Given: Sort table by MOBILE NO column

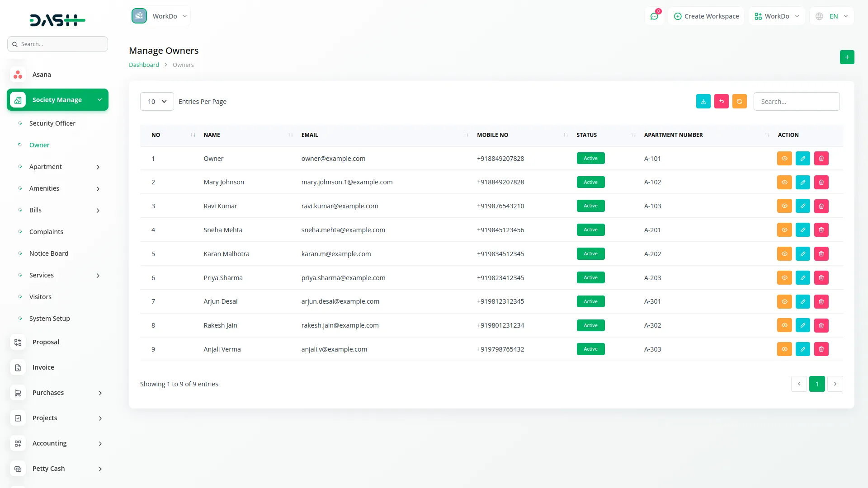Looking at the screenshot, I should (x=522, y=135).
